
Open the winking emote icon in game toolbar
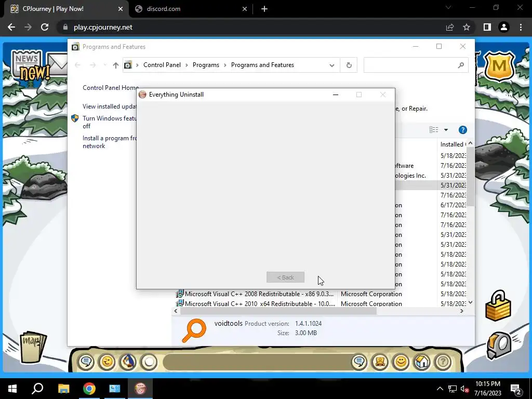(107, 362)
